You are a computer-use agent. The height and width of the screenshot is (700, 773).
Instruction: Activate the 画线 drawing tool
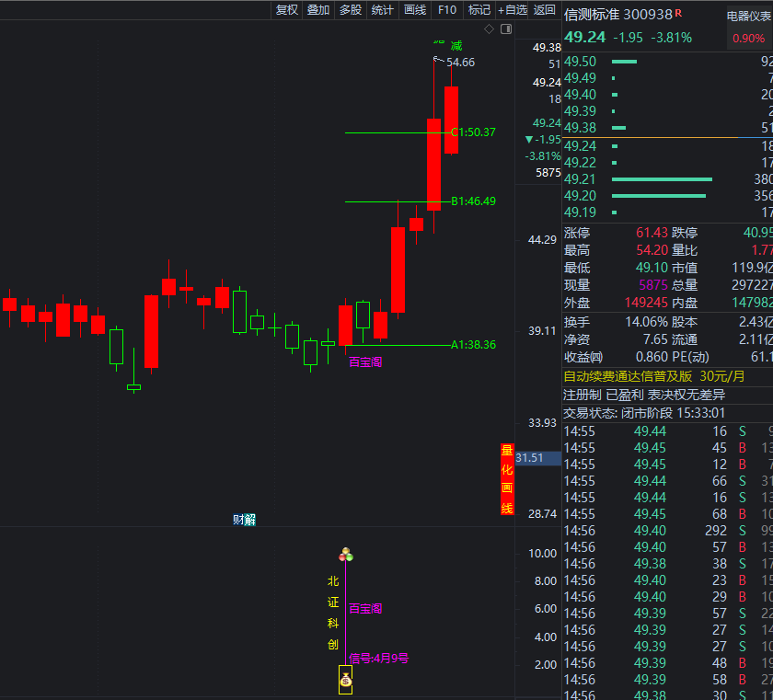(415, 10)
